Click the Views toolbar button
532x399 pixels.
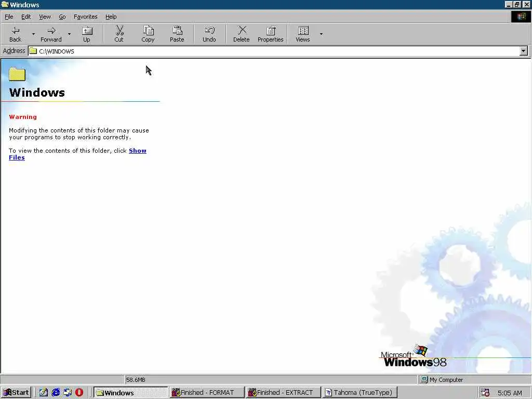click(x=303, y=34)
